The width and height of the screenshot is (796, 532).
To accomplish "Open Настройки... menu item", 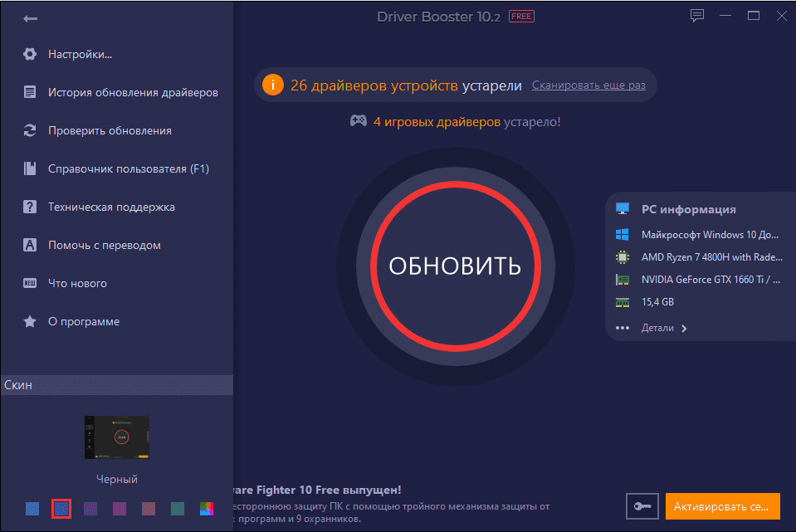I will pyautogui.click(x=81, y=54).
